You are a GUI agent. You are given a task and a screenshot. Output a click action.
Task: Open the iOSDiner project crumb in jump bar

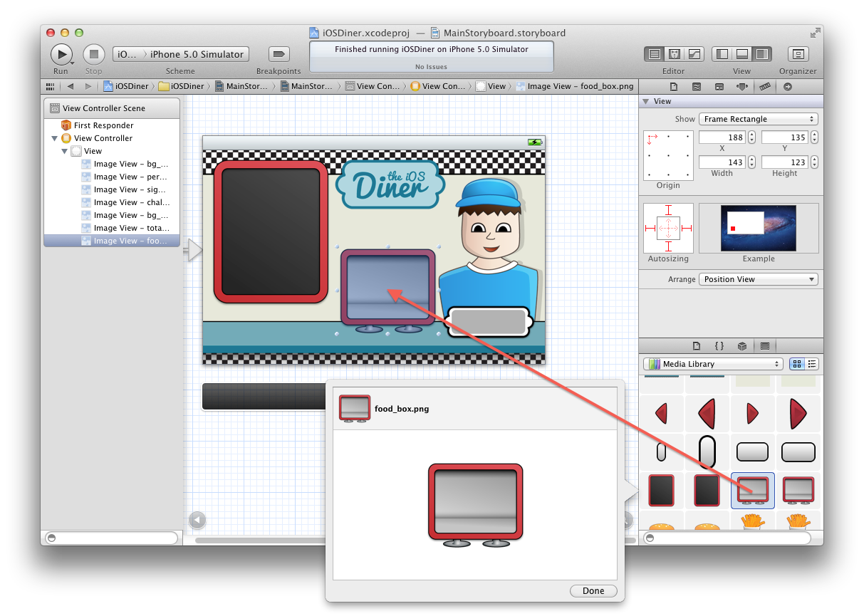click(126, 86)
